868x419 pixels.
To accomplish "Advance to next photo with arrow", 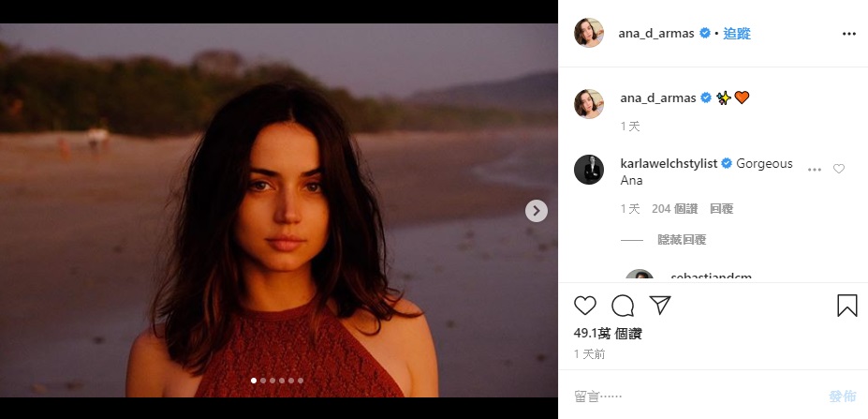I will pos(536,211).
